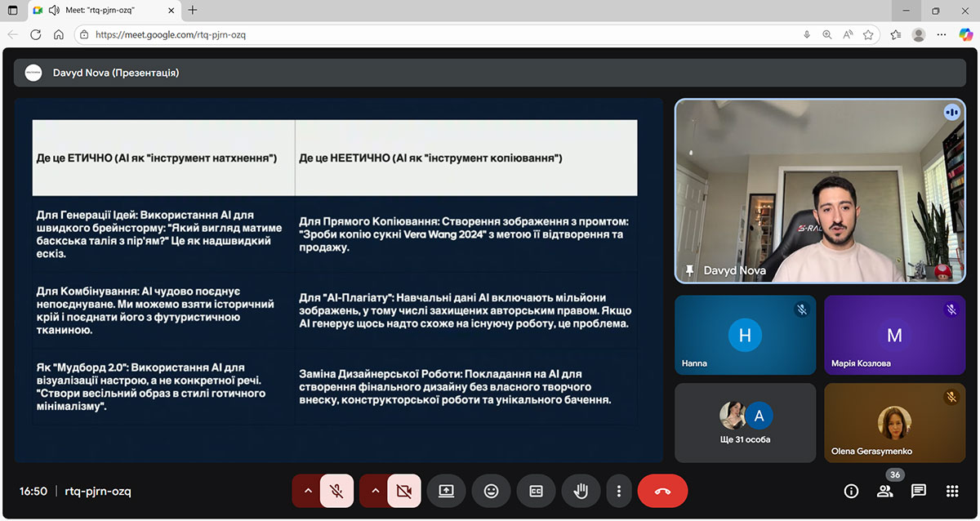Viewport: 980px width, 521px height.
Task: Click the browser refresh icon
Action: pos(35,35)
